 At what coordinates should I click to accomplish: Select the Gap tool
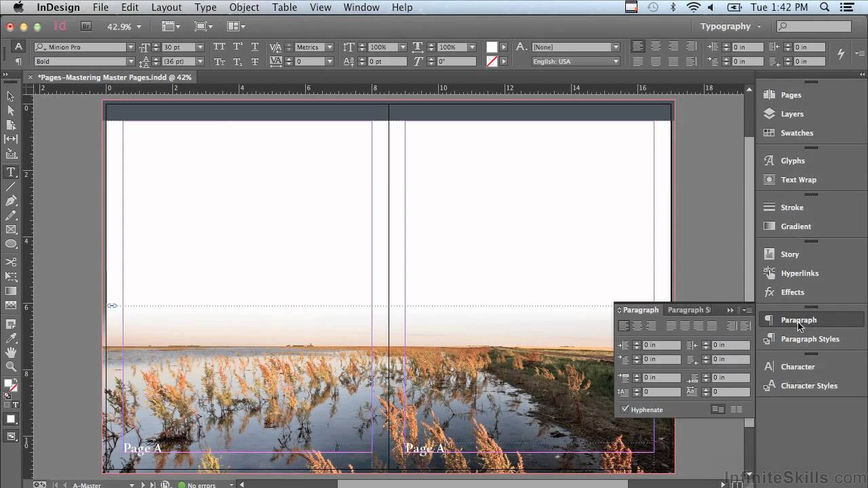(11, 140)
